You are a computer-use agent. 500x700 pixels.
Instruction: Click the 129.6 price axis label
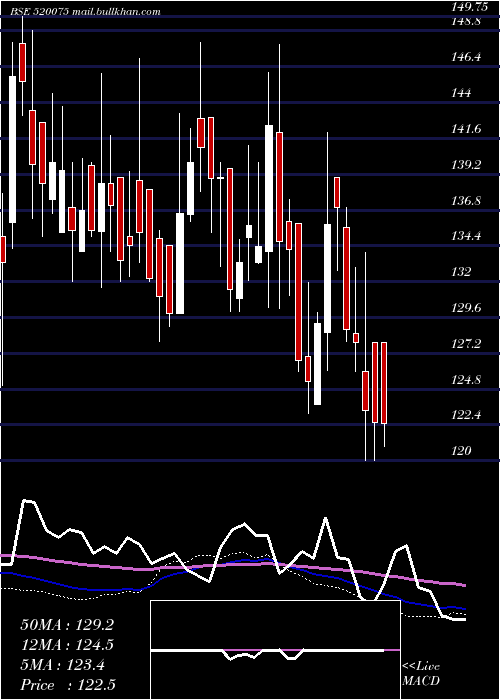point(467,308)
